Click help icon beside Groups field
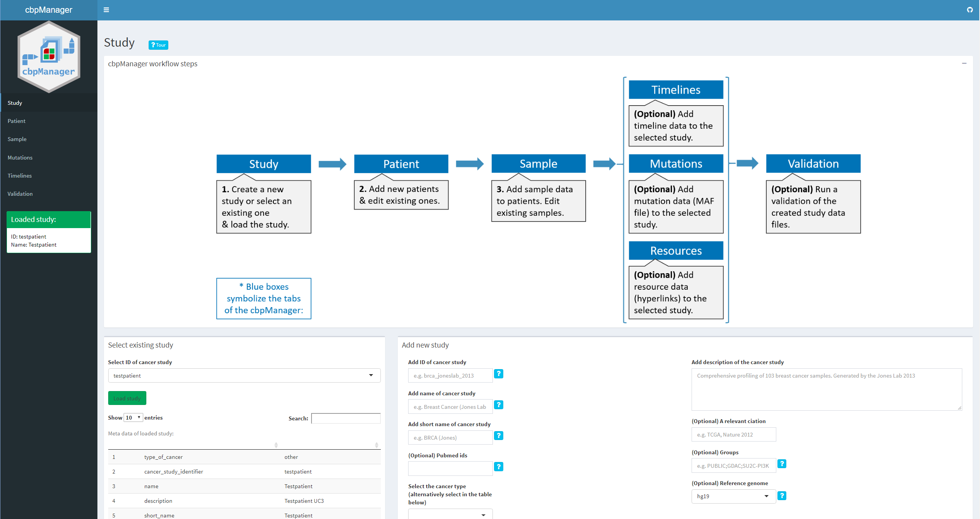Screen dimensions: 980x519 tap(782, 464)
